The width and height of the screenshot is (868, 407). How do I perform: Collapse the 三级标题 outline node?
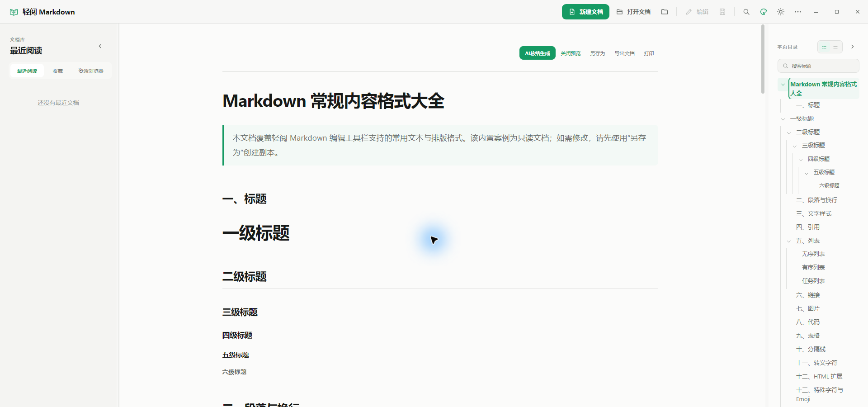(795, 146)
